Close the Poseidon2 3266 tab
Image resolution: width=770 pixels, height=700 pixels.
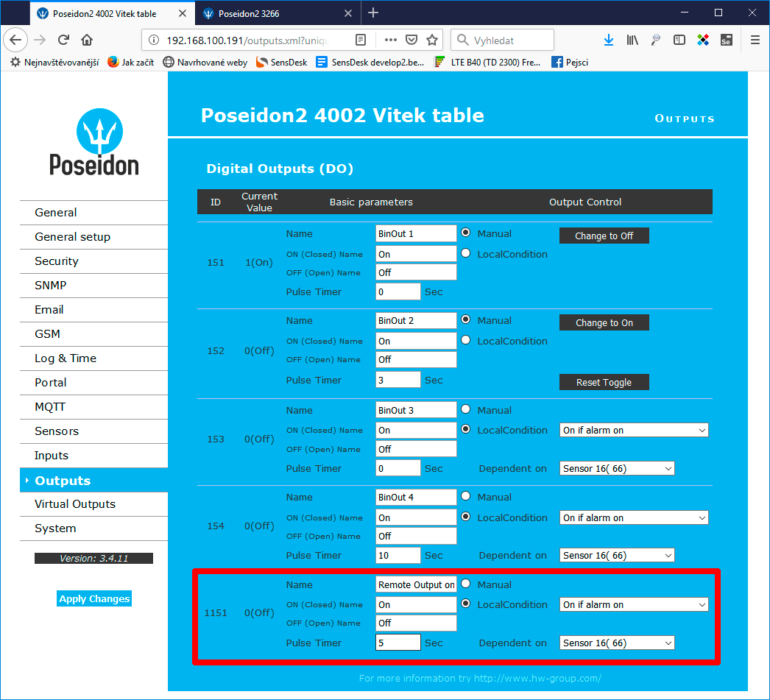(x=348, y=13)
